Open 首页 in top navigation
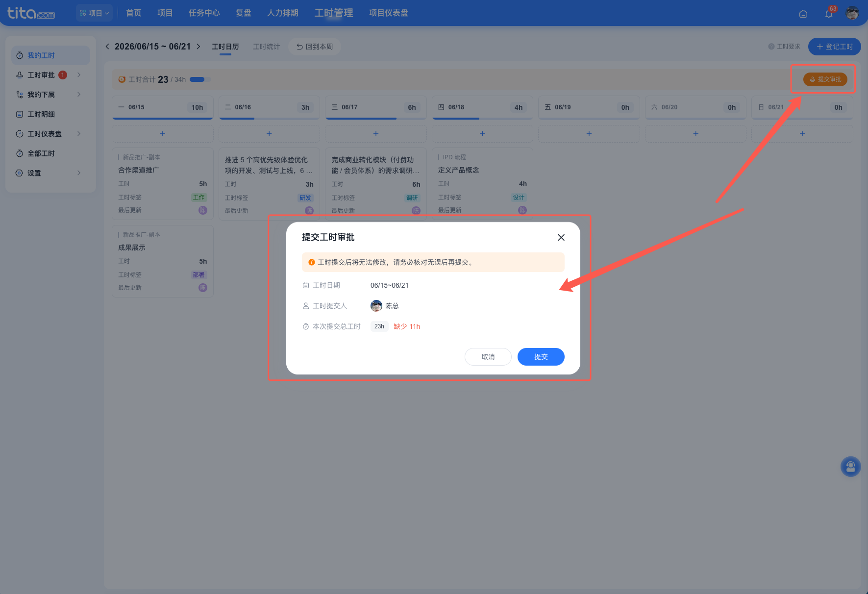Viewport: 868px width, 594px height. point(134,13)
